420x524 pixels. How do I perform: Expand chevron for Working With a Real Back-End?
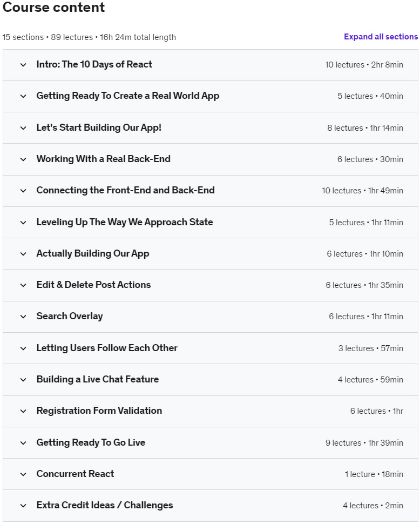(x=23, y=159)
